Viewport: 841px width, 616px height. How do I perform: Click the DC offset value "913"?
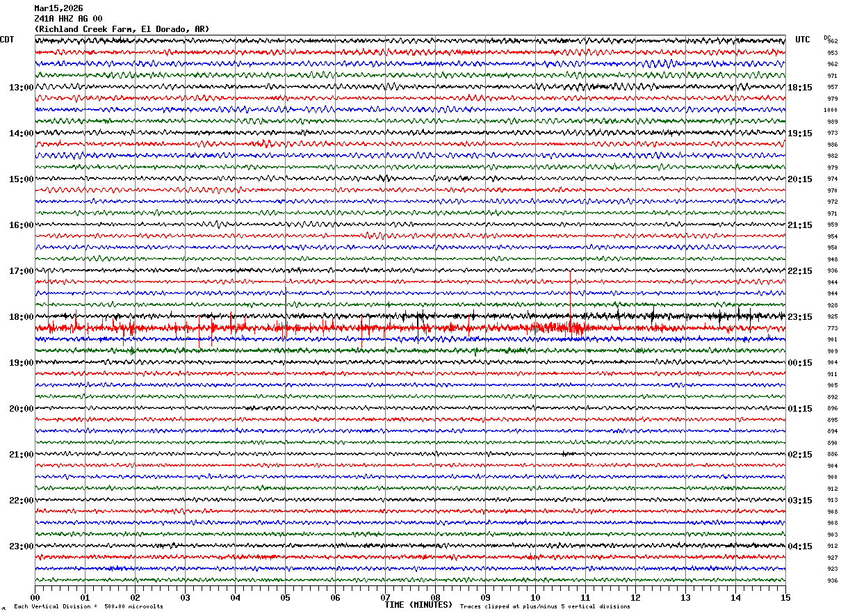832,500
